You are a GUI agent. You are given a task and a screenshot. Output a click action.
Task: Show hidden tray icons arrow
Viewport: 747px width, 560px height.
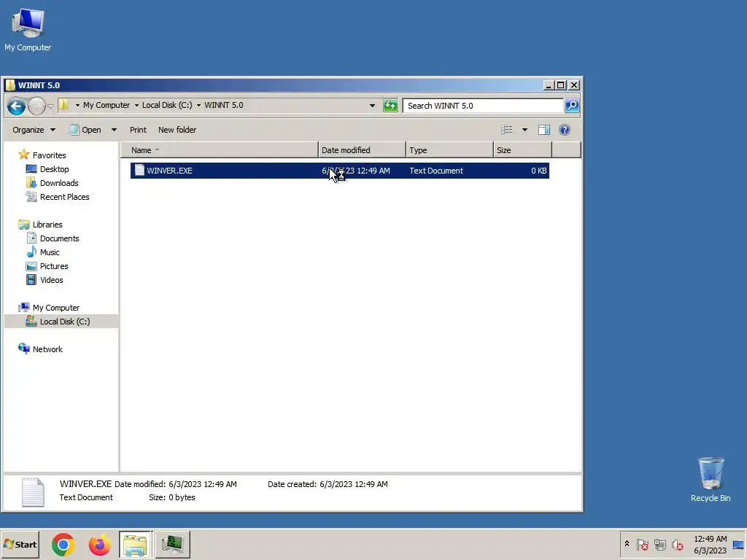click(627, 544)
